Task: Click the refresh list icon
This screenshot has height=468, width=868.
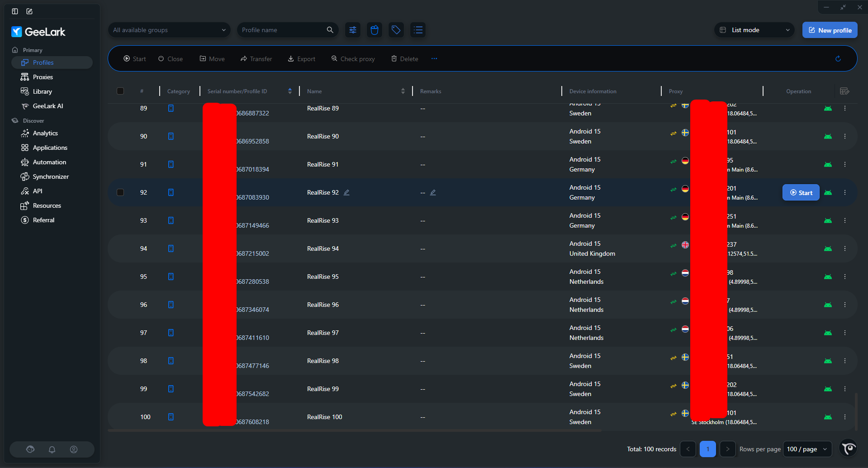Action: 838,59
